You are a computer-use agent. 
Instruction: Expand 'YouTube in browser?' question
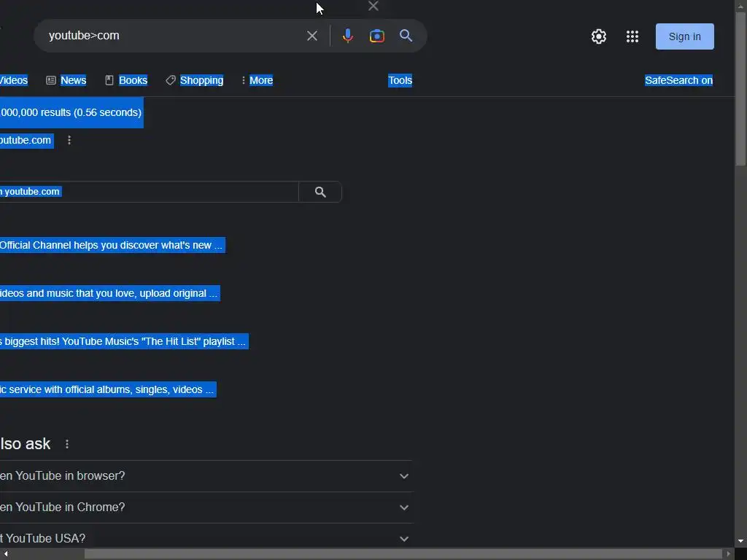pyautogui.click(x=206, y=476)
